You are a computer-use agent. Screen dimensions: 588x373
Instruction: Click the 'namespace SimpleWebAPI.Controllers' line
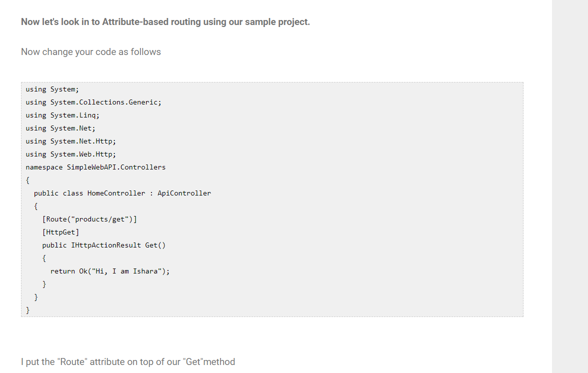(x=95, y=167)
